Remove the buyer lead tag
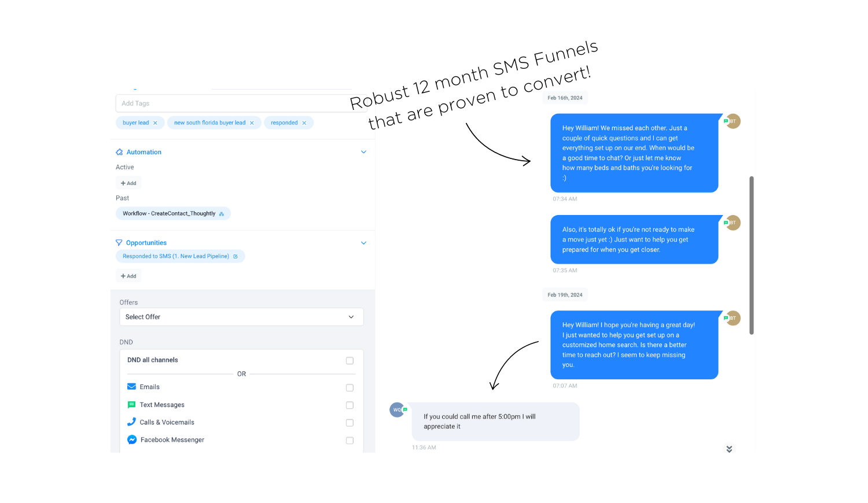The width and height of the screenshot is (868, 503). coord(155,123)
